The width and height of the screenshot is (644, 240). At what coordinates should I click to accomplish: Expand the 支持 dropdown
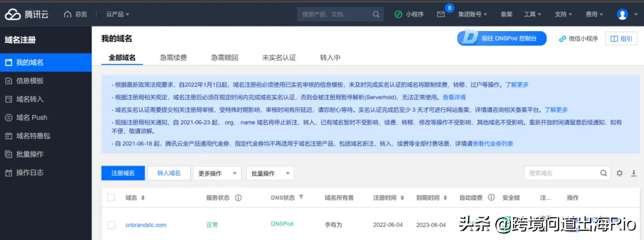coord(563,15)
